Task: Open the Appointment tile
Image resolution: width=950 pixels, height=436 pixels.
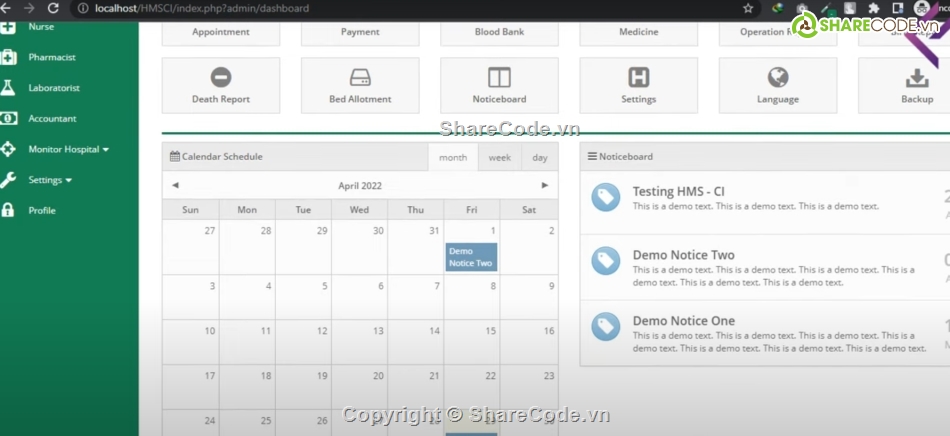Action: pyautogui.click(x=221, y=33)
